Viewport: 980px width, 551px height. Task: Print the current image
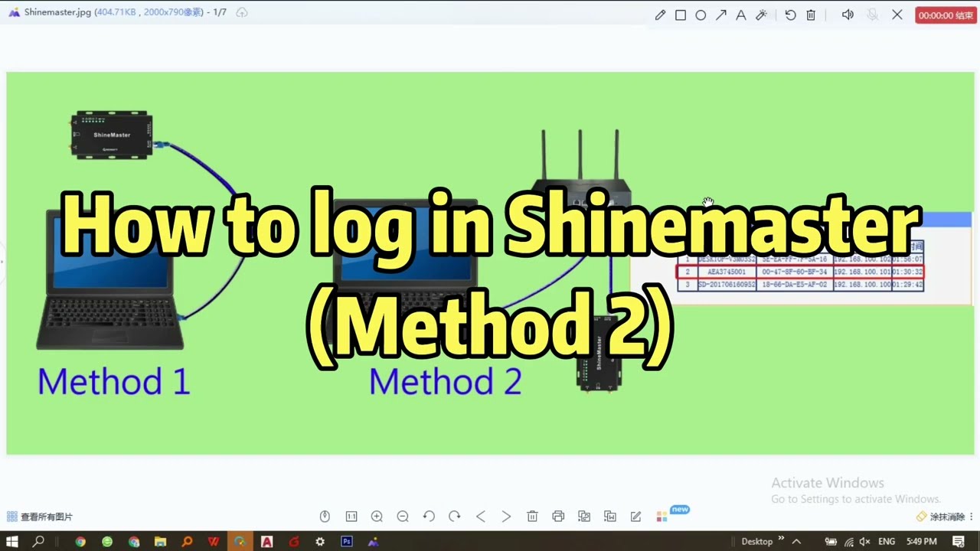[x=558, y=517]
